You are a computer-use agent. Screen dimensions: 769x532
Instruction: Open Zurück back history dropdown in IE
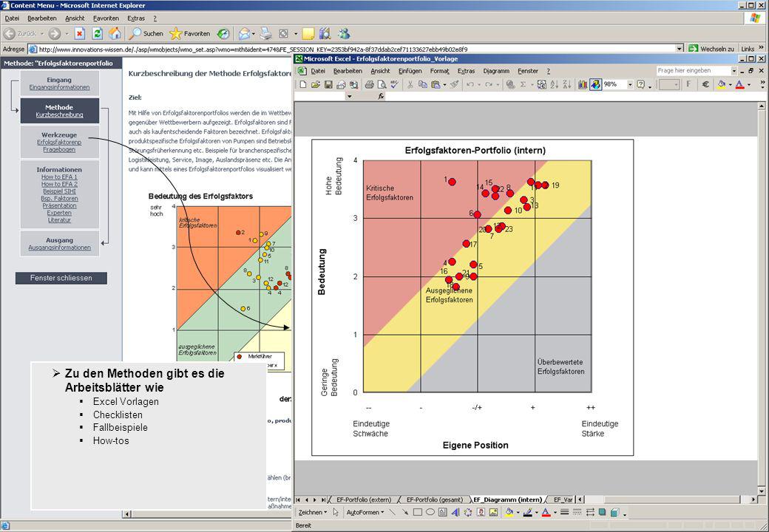tap(41, 34)
